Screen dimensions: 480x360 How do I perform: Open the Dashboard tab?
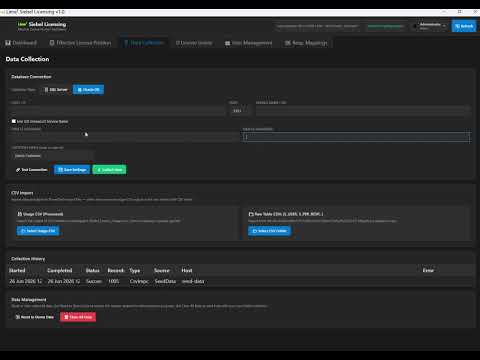pyautogui.click(x=21, y=43)
